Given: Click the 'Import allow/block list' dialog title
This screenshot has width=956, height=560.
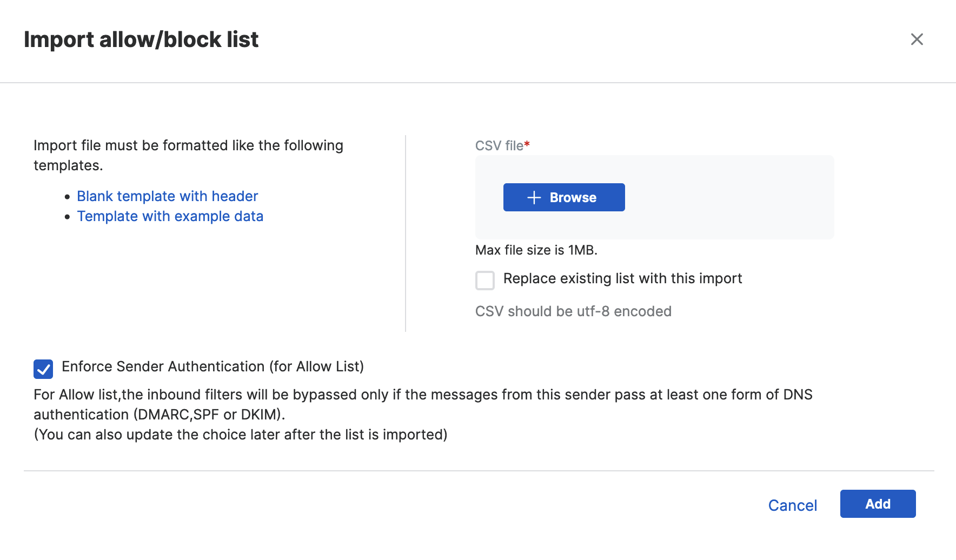Looking at the screenshot, I should [141, 39].
